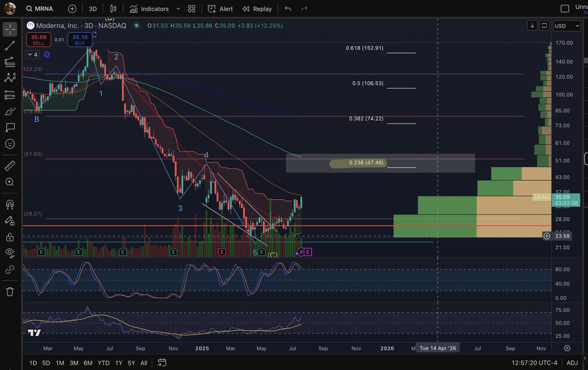Activate the zoom in magnifier tool
The image size is (588, 370).
[x=10, y=182]
